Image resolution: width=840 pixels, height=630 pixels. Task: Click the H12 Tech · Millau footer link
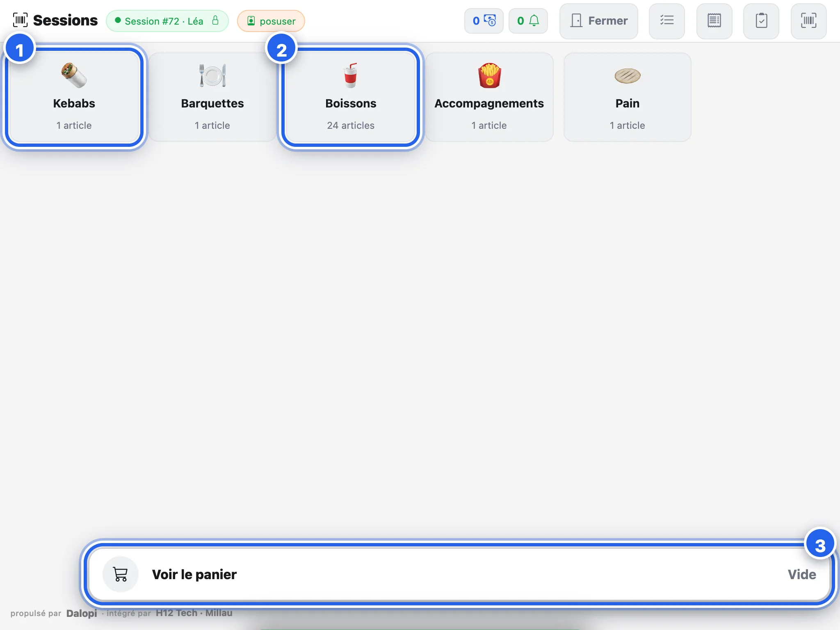click(194, 613)
